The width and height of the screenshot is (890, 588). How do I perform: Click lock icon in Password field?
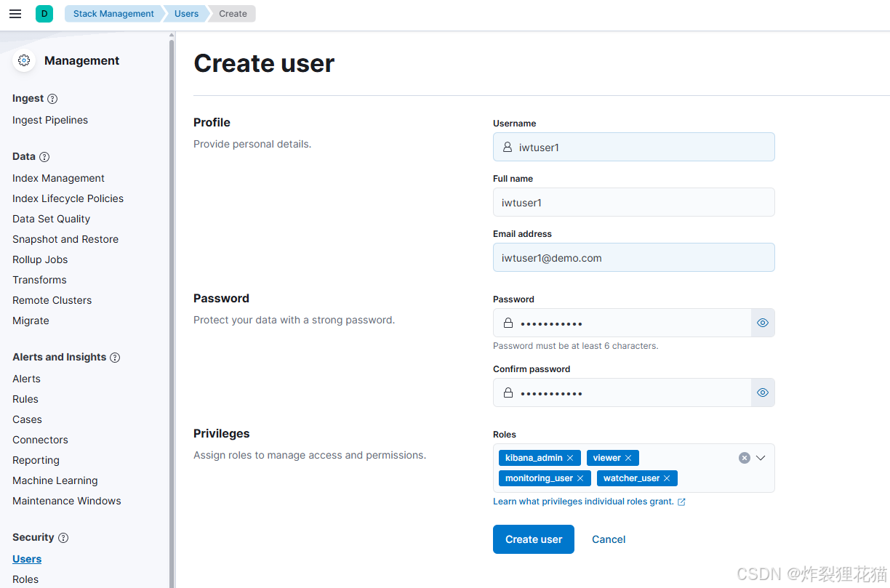click(508, 323)
